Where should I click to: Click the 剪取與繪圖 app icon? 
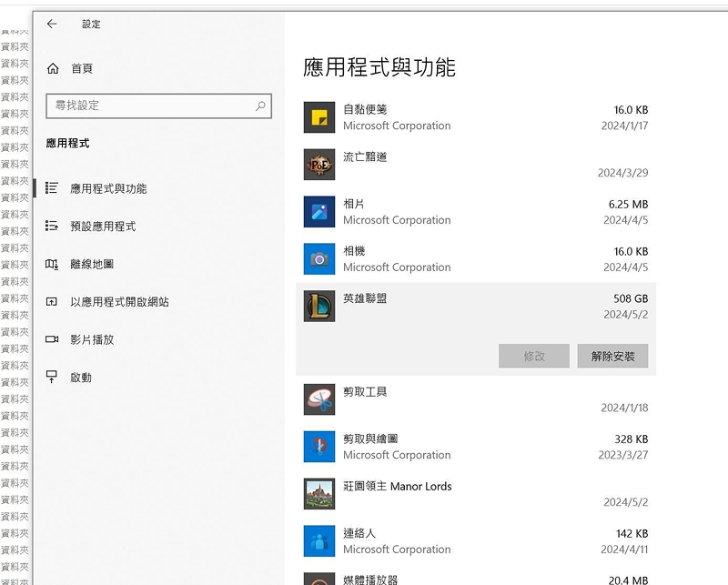[319, 447]
